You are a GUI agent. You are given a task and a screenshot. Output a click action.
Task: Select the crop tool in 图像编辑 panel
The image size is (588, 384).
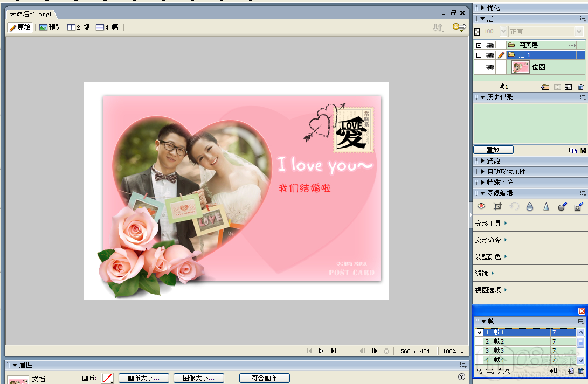pos(497,206)
